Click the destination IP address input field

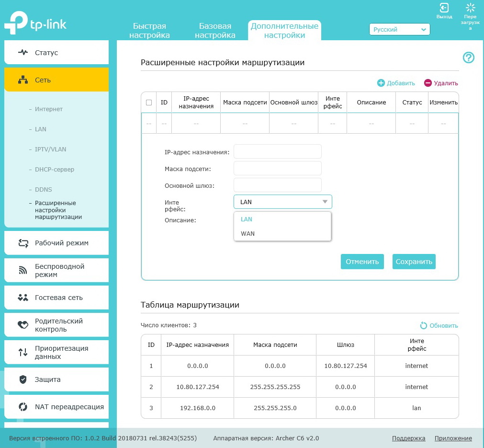point(277,152)
